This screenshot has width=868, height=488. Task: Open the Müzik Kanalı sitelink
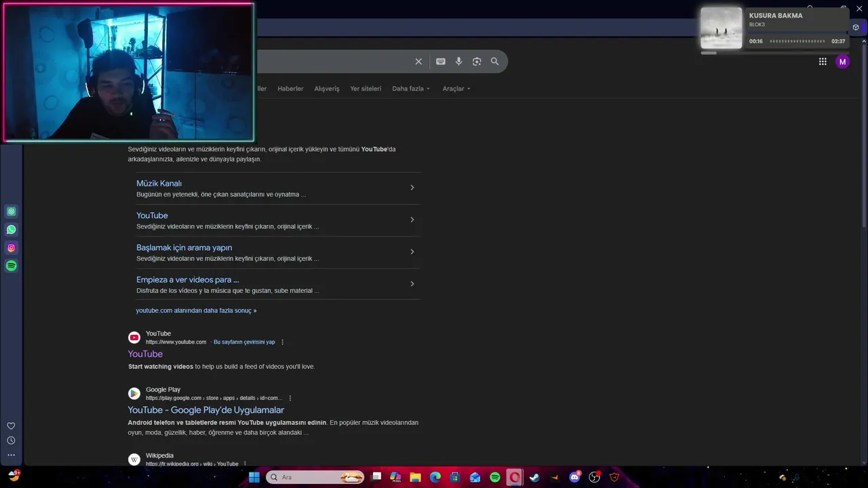159,184
